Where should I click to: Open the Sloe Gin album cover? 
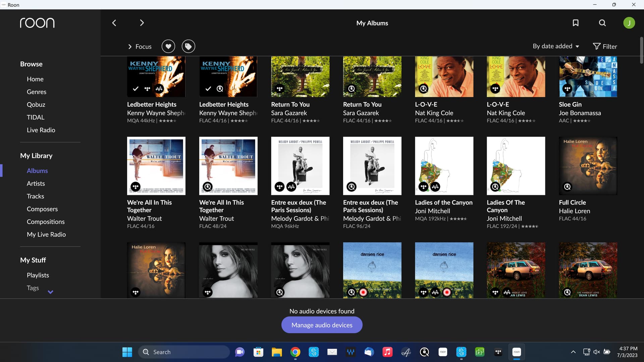click(x=588, y=77)
